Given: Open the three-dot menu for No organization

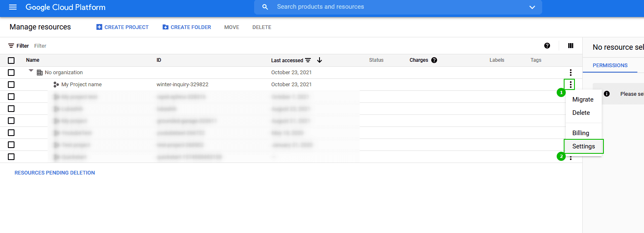Looking at the screenshot, I should (x=571, y=73).
